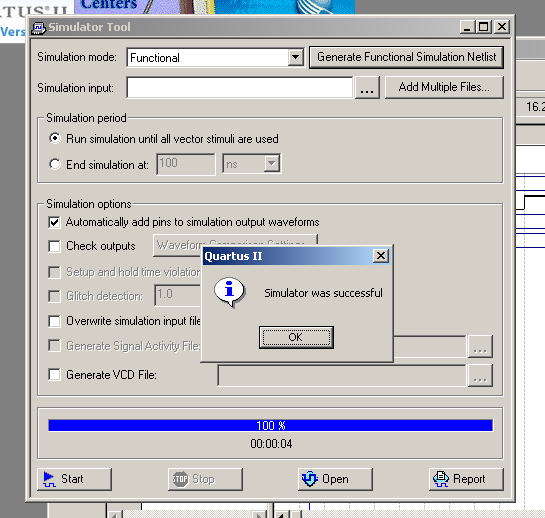
Task: Click the Start simulation button
Action: 74,479
